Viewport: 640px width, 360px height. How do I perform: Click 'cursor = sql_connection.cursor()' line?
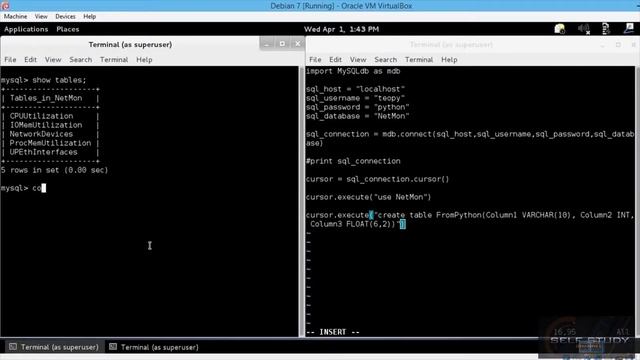378,179
